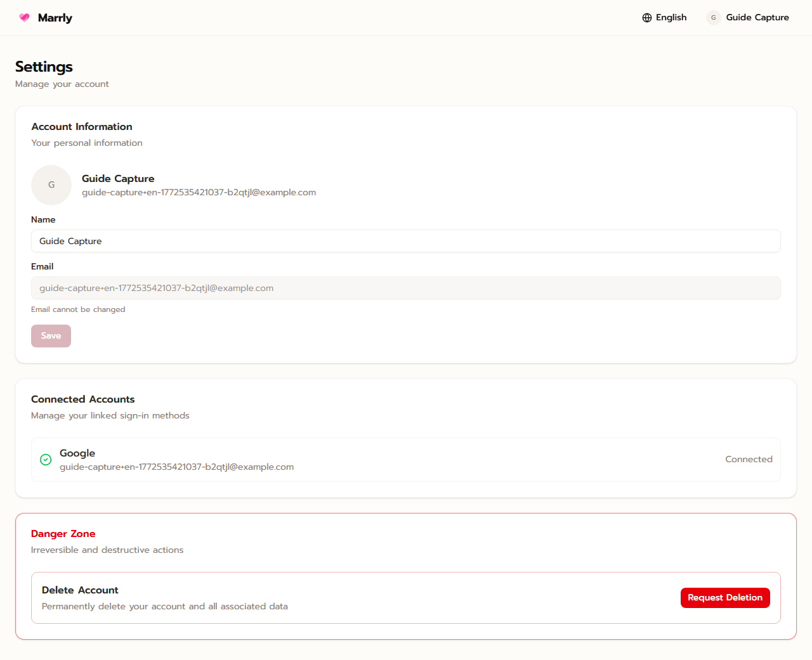
Task: Click the Save button
Action: [x=51, y=335]
